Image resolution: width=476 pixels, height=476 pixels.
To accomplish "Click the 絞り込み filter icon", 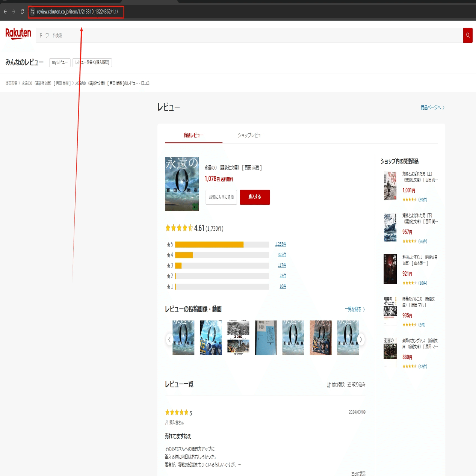I will [349, 385].
